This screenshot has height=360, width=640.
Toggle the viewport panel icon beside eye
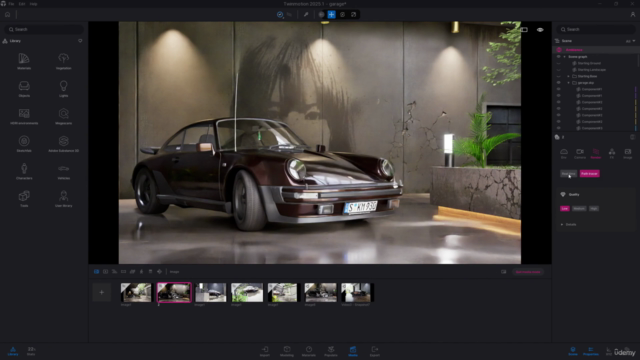tap(524, 30)
